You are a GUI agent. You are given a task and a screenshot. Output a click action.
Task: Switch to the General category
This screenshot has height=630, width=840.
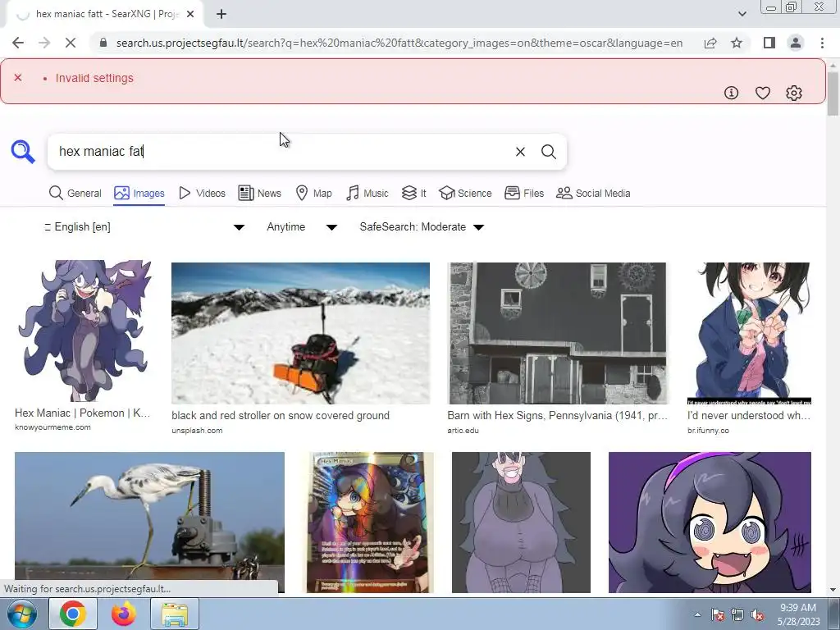coord(75,194)
